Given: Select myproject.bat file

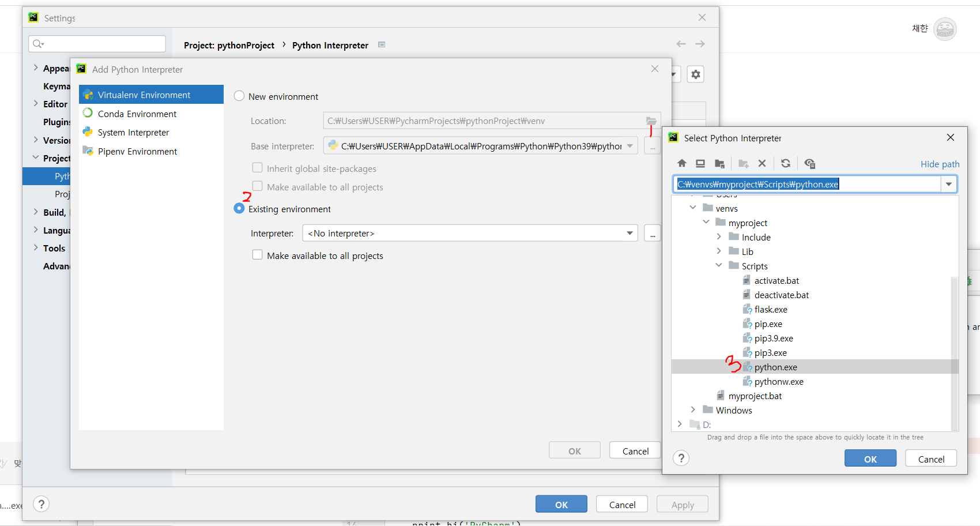Looking at the screenshot, I should click(755, 396).
